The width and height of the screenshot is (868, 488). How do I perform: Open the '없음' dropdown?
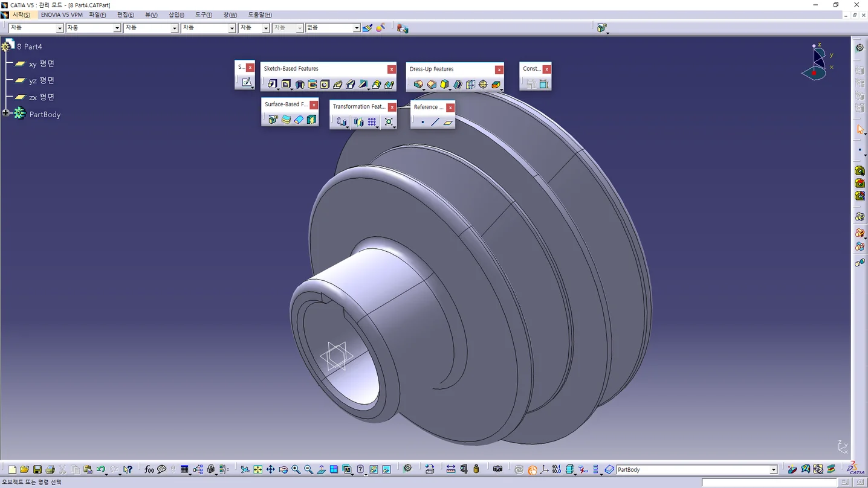357,28
